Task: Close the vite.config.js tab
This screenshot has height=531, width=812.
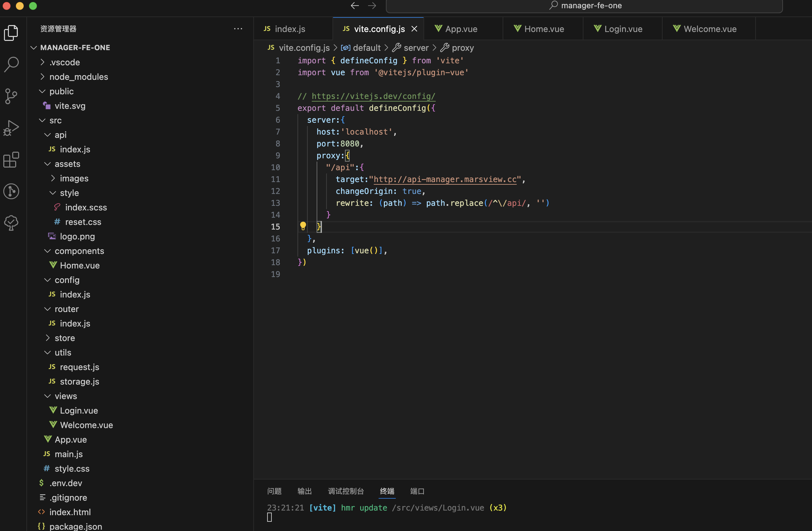Action: click(x=414, y=29)
